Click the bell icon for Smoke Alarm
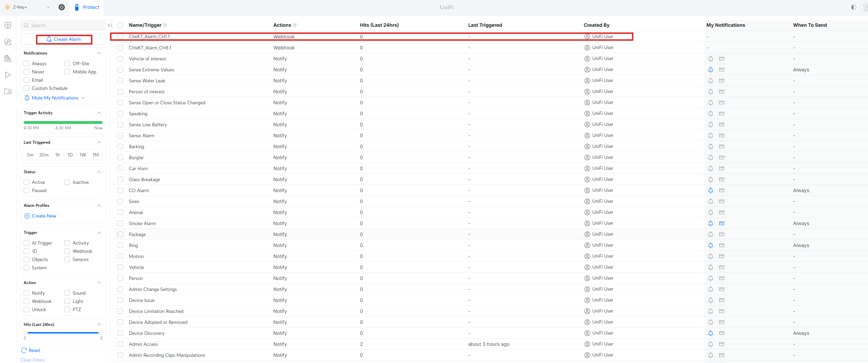Image resolution: width=868 pixels, height=363 pixels. (710, 223)
